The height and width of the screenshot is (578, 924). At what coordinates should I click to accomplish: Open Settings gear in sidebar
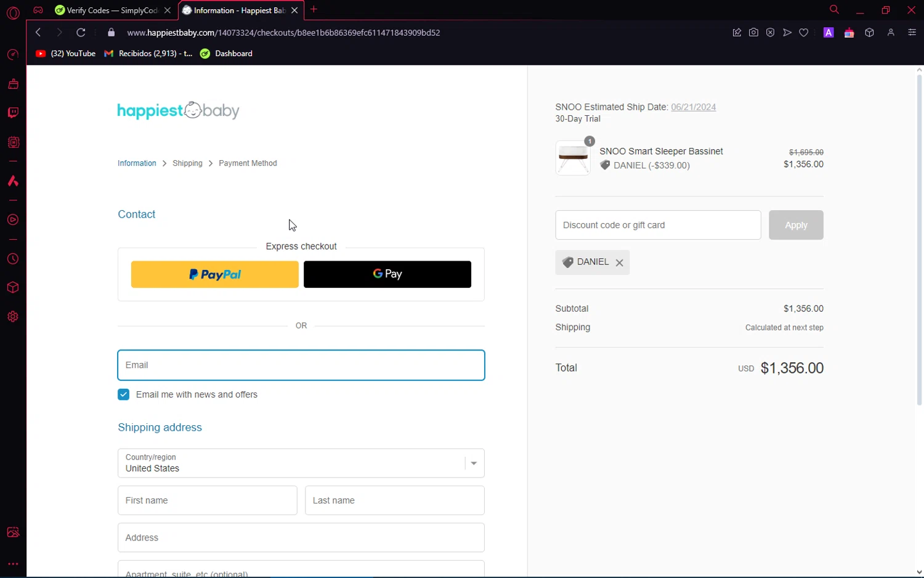pos(13,317)
